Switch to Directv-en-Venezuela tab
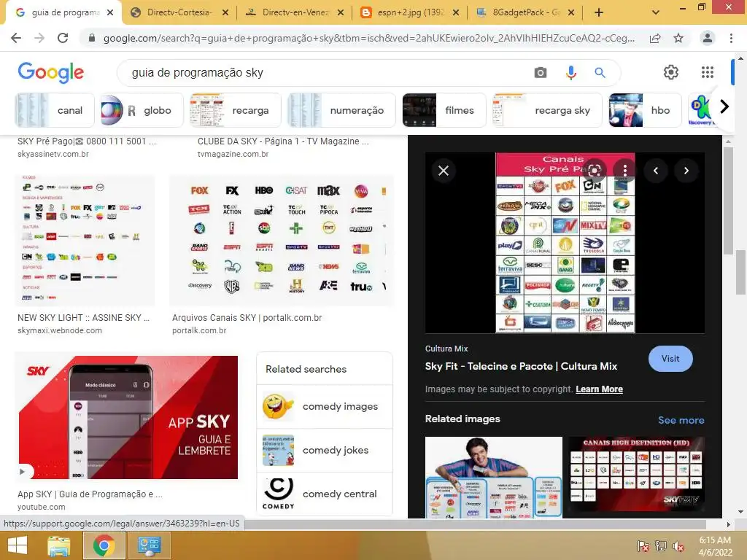 [295, 12]
